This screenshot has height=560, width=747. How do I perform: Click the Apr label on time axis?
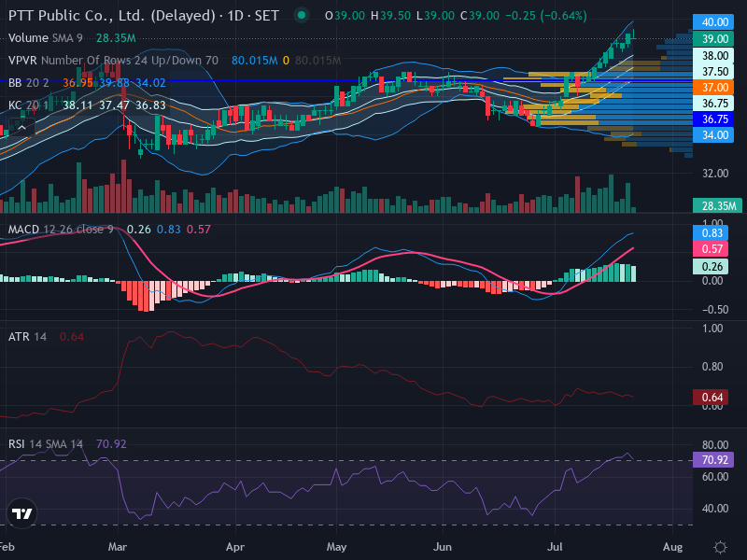(x=235, y=547)
